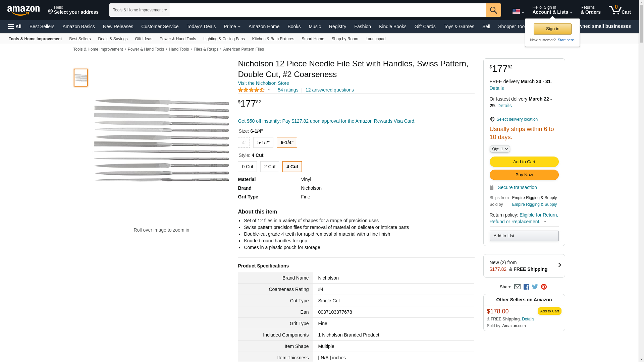The height and width of the screenshot is (362, 644).
Task: Open the All hamburger menu
Action: click(15, 26)
